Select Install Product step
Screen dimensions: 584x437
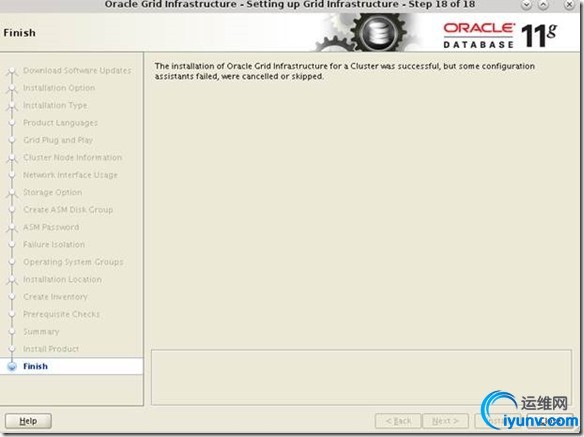[51, 349]
